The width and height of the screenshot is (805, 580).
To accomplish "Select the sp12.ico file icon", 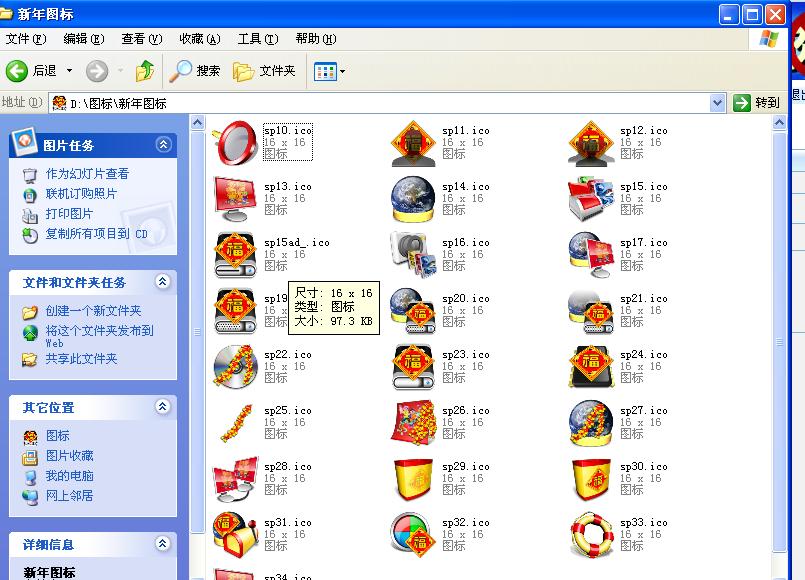I will [x=591, y=143].
